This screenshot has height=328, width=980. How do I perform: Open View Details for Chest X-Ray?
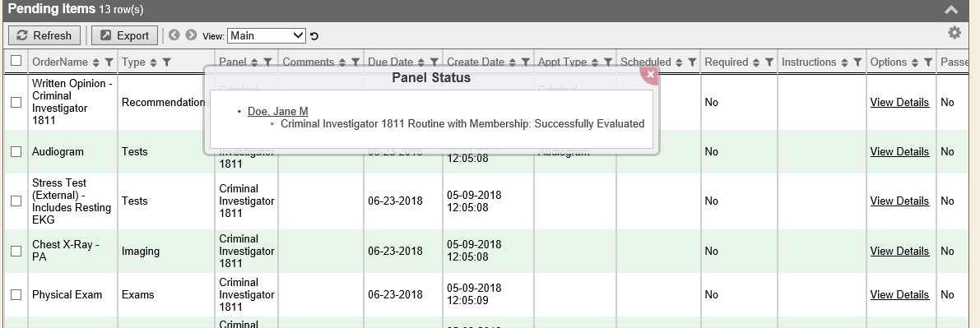(x=899, y=252)
